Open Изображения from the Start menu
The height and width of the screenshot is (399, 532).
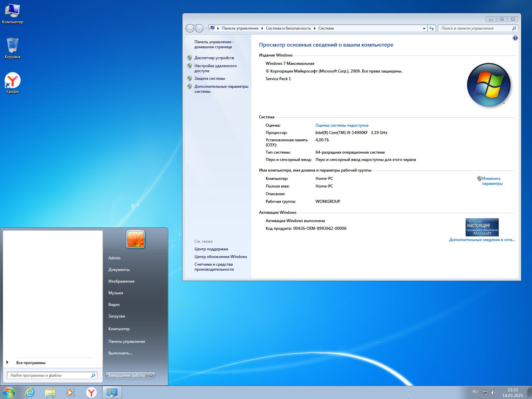tap(121, 281)
